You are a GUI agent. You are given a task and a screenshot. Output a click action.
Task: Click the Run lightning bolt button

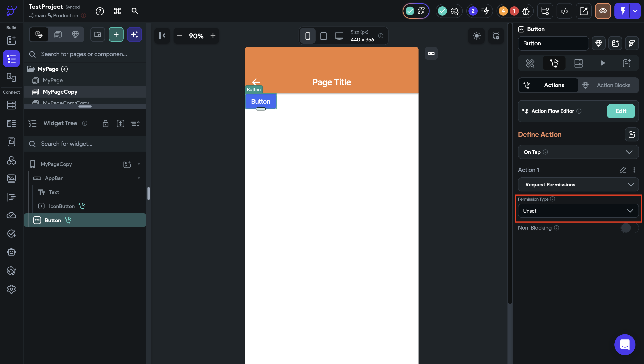(x=623, y=11)
